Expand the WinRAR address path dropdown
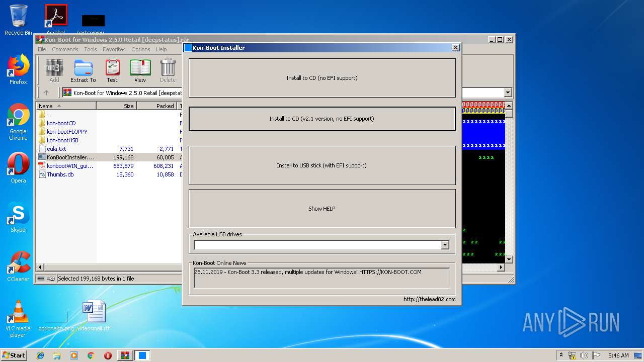Image resolution: width=644 pixels, height=362 pixels. tap(508, 93)
